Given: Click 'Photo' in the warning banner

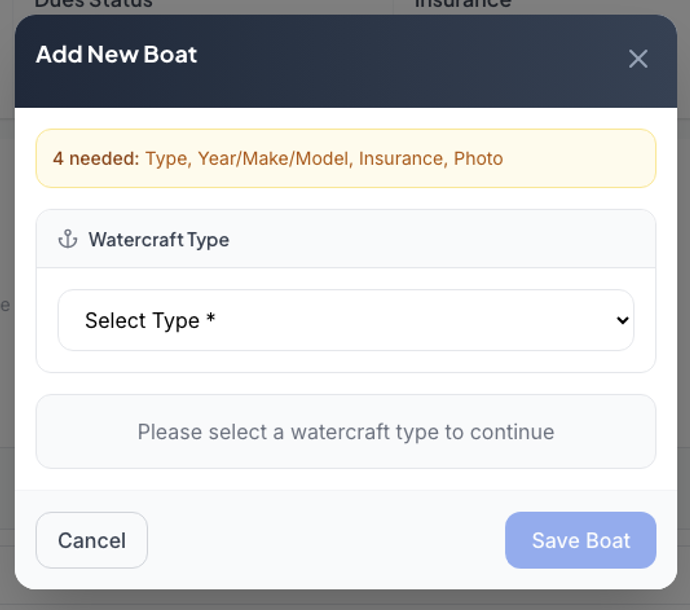Looking at the screenshot, I should (x=478, y=158).
